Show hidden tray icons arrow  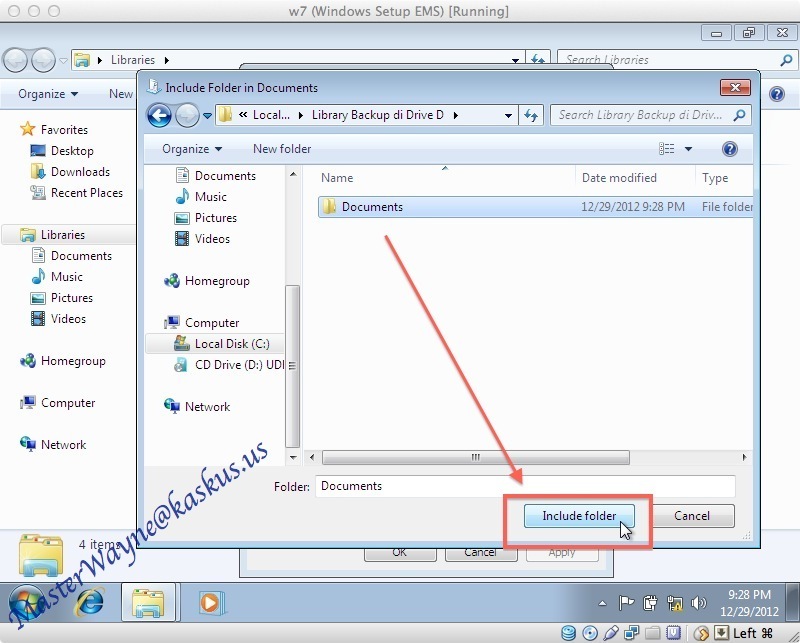602,603
